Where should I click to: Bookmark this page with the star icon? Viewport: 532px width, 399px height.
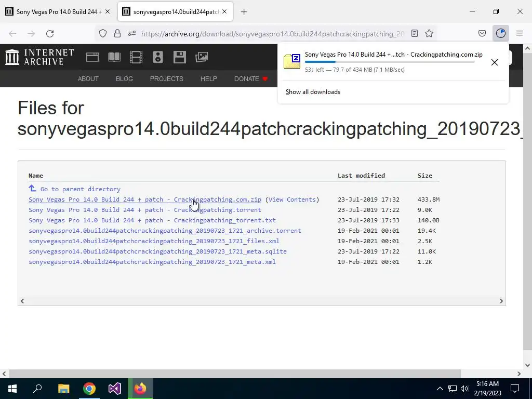(x=429, y=33)
